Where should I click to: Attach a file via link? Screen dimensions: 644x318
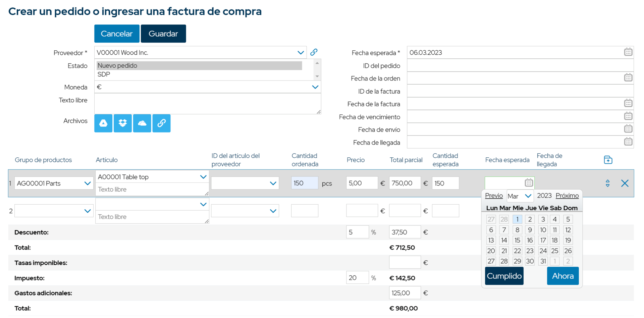click(x=161, y=123)
